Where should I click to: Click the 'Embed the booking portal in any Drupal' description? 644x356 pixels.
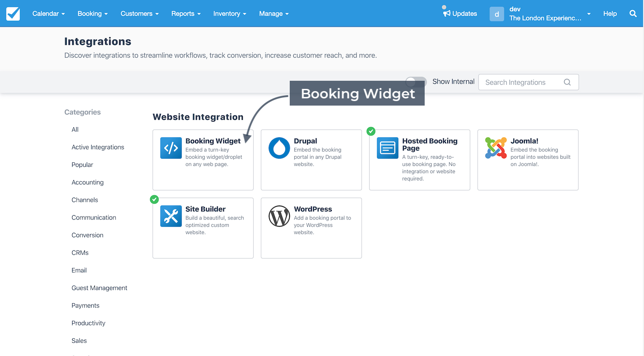(318, 157)
